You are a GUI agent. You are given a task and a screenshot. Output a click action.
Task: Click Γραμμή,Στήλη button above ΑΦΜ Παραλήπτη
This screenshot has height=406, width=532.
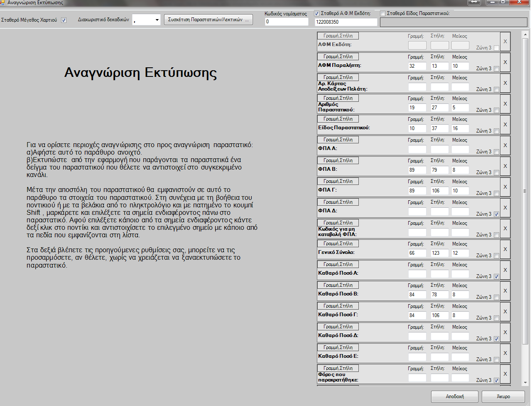pyautogui.click(x=338, y=57)
